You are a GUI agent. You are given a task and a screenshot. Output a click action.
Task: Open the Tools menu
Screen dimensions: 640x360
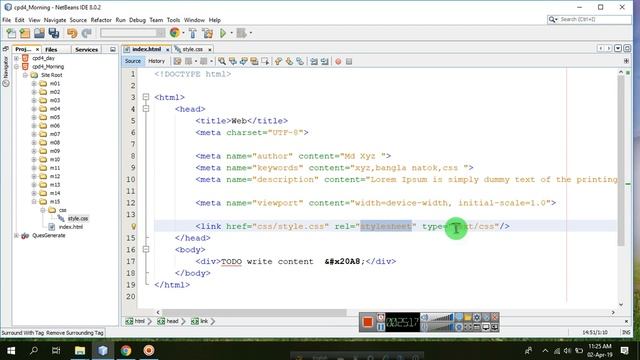tap(173, 20)
